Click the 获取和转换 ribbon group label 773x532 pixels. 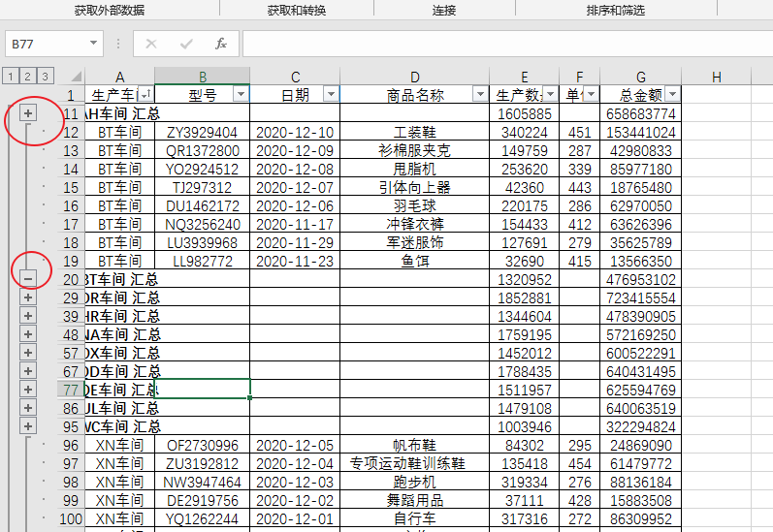[x=297, y=10]
